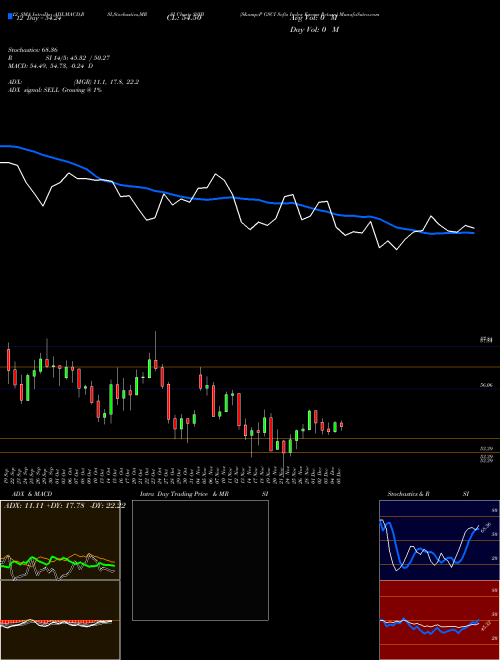Viewport: 500px width, 660px height.
Task: Click the blue 12-day SMA legend square
Action: pos(10,16)
